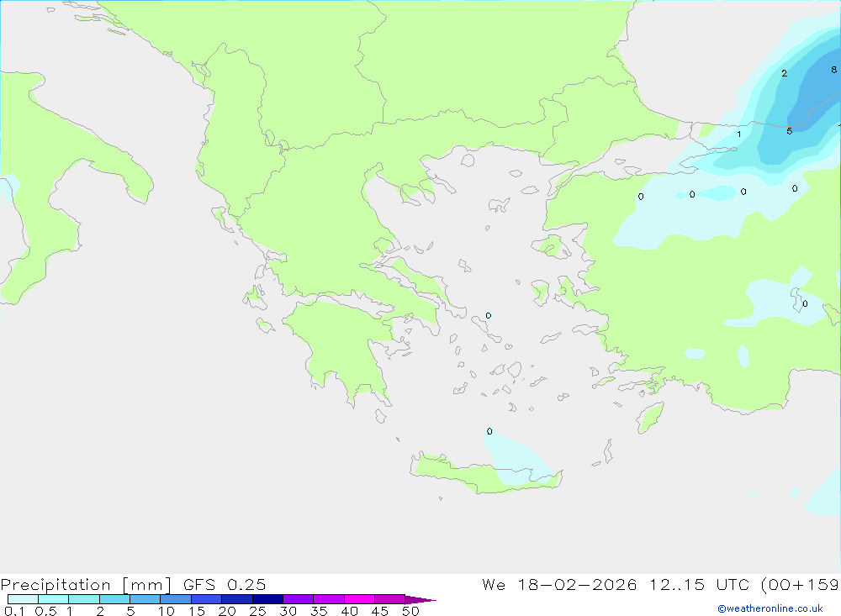The width and height of the screenshot is (841, 616).
Task: Click the 5–10 mm legend color swatch
Action: tap(145, 599)
